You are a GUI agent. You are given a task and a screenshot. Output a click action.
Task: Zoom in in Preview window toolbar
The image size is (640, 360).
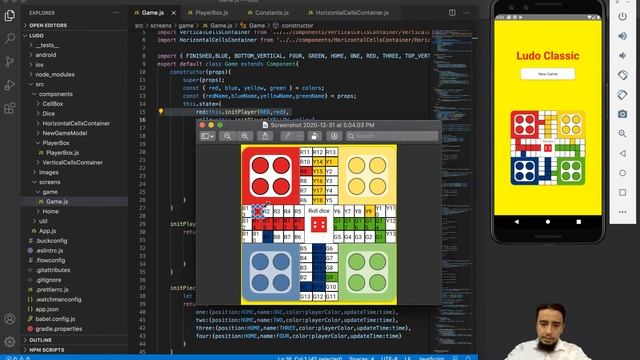coord(244,136)
